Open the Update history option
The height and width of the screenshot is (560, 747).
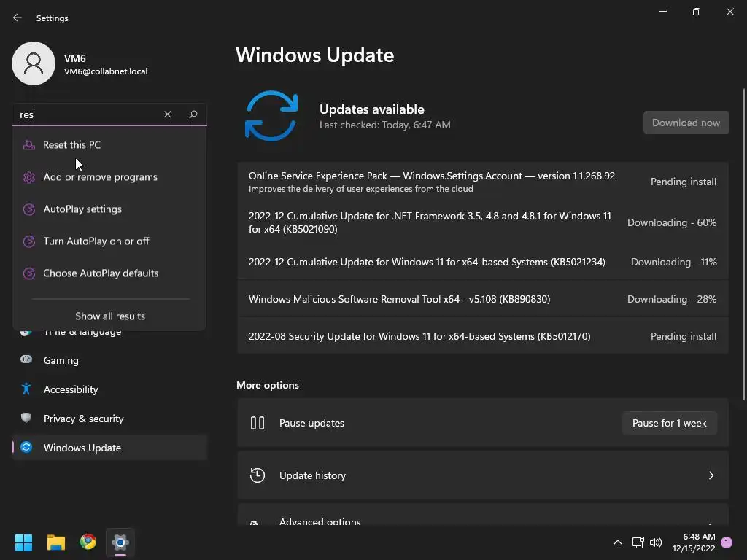pyautogui.click(x=483, y=475)
